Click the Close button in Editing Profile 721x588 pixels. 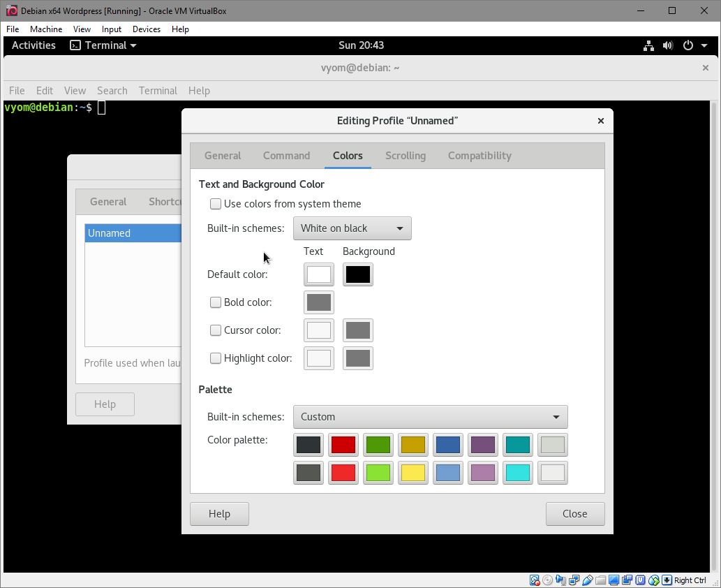[575, 514]
